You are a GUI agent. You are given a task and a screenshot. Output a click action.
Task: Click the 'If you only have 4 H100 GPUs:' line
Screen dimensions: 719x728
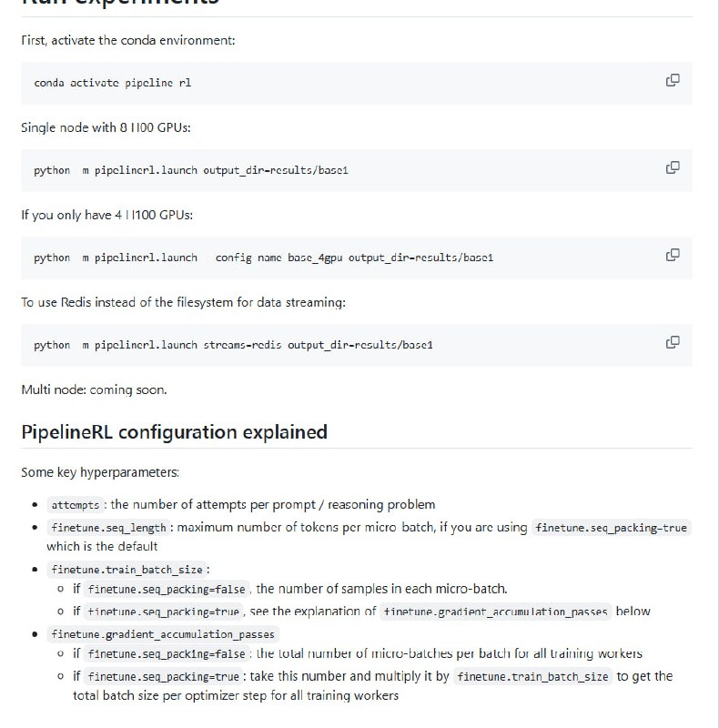tap(107, 215)
